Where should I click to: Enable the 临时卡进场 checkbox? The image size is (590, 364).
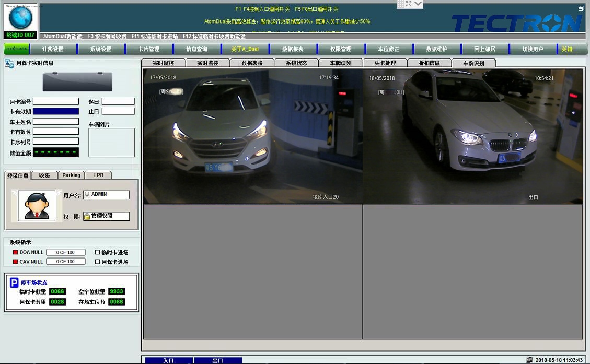coord(97,252)
